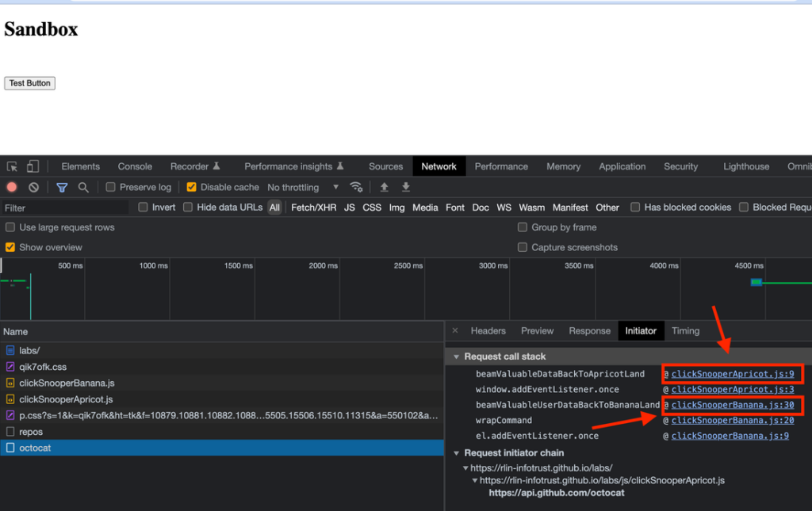Image resolution: width=812 pixels, height=511 pixels.
Task: Activate the inspect element picker icon
Action: point(12,166)
